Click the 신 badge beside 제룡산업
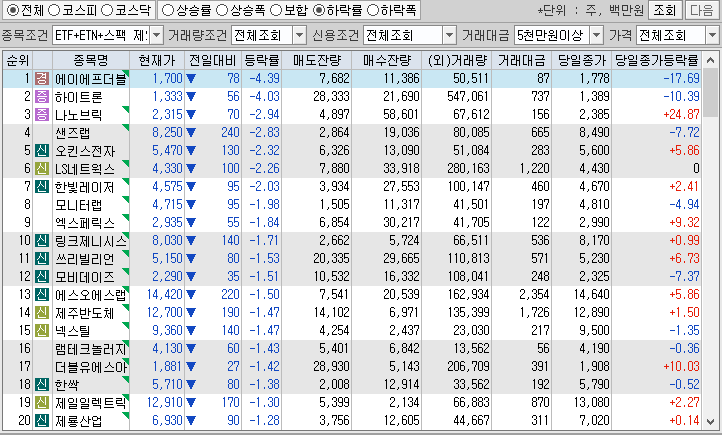This screenshot has height=435, width=722. (x=42, y=420)
